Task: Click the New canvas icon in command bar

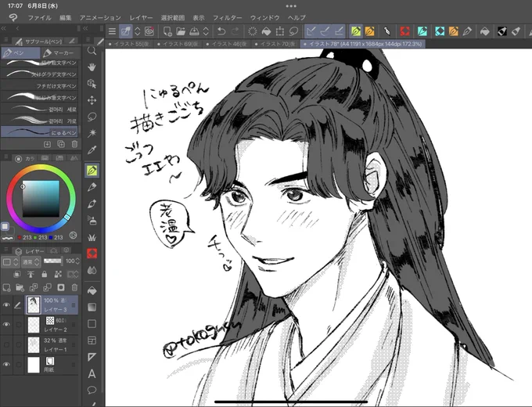Action: coord(167,31)
